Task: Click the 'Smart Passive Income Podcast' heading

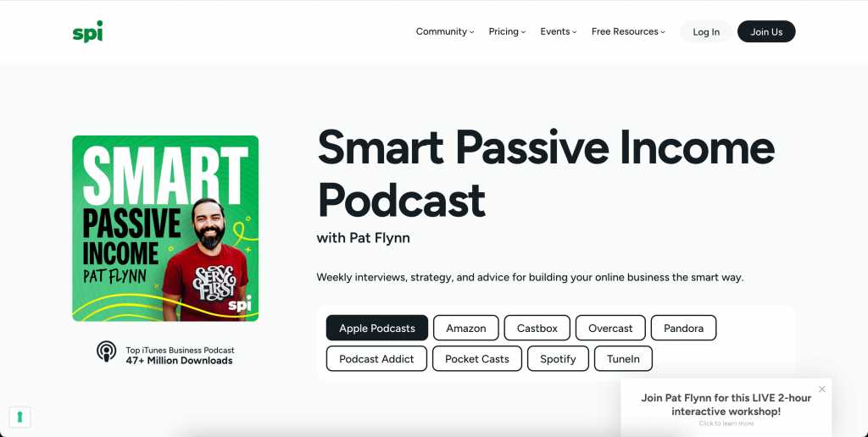Action: coord(546,173)
